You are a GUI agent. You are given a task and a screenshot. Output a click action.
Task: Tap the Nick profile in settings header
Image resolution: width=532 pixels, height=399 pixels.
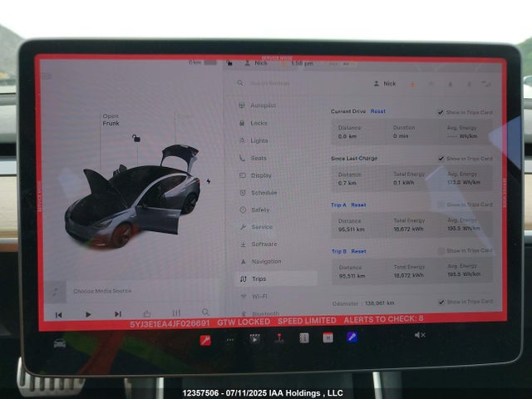[385, 83]
